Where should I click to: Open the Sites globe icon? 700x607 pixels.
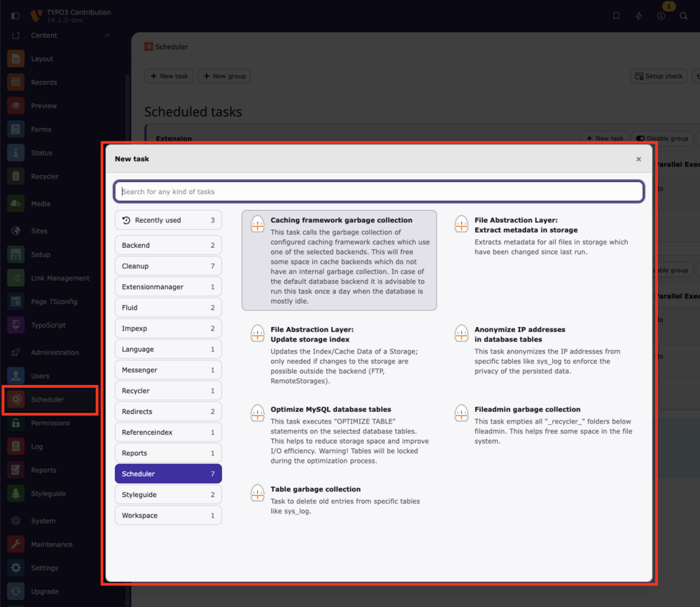(x=15, y=231)
